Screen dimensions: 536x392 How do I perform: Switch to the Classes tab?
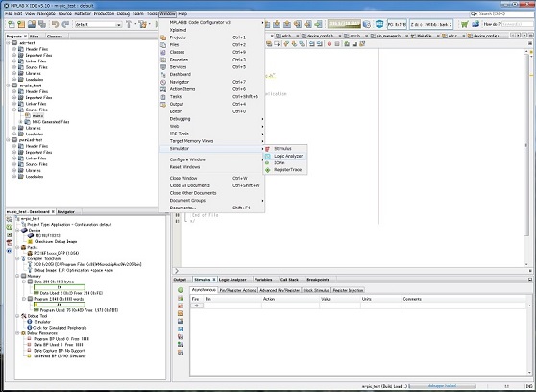[x=55, y=36]
